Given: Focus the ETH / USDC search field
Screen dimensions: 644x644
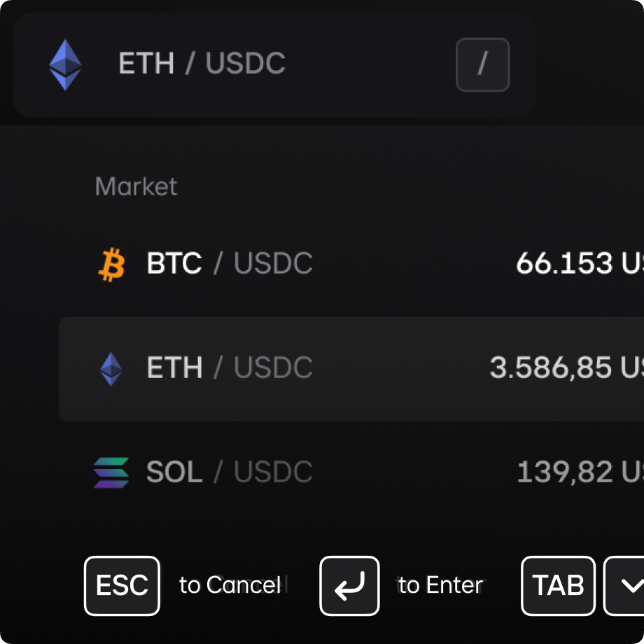Looking at the screenshot, I should coord(274,64).
